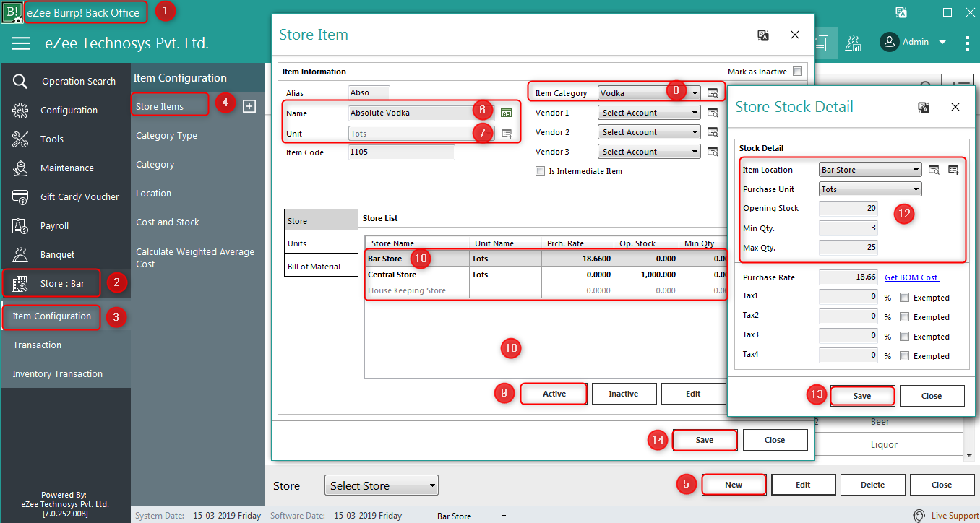Click into the Max Qty. field
980x523 pixels.
click(x=848, y=248)
